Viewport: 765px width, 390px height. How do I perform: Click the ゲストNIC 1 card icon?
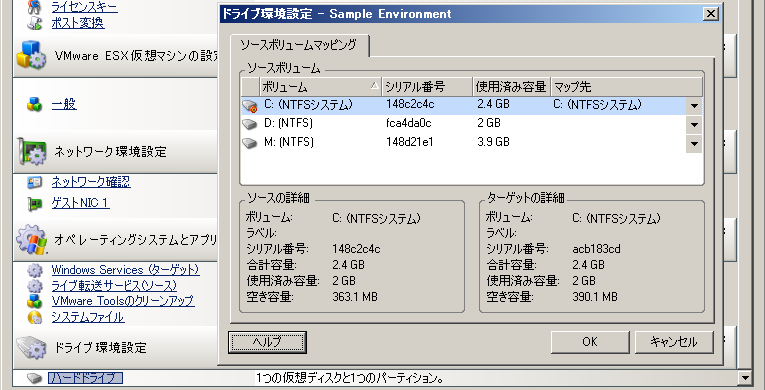pyautogui.click(x=35, y=203)
